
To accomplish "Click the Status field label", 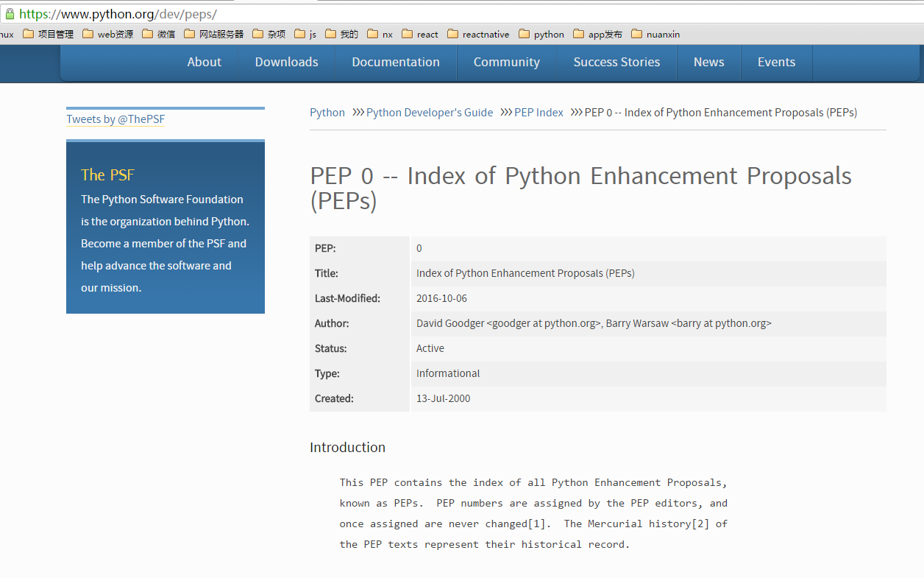I will click(330, 348).
